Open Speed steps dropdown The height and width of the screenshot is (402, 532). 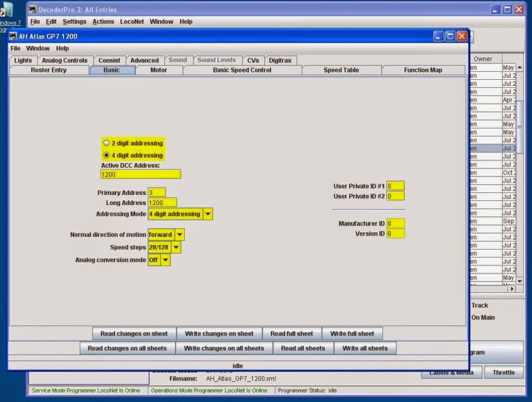click(176, 247)
